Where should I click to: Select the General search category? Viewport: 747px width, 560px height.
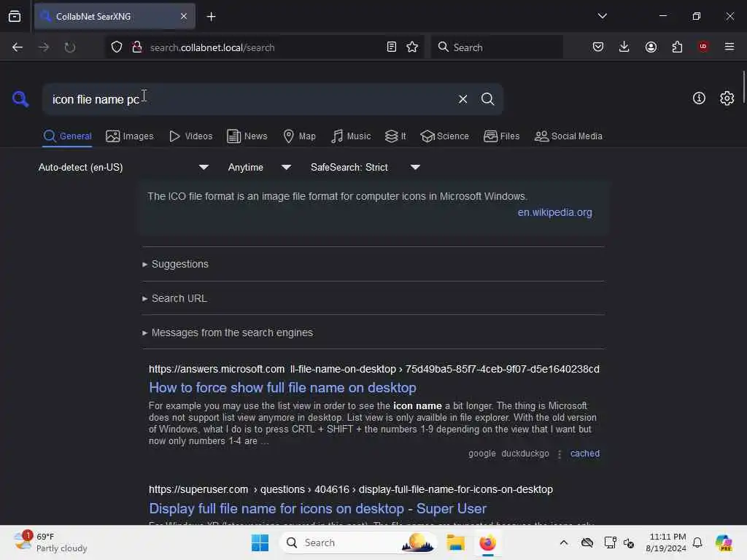point(67,136)
